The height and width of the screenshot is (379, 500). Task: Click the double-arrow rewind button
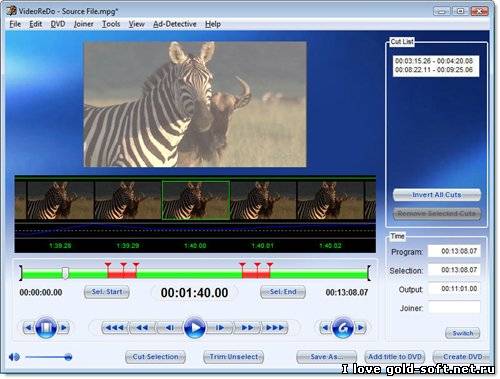pos(142,328)
